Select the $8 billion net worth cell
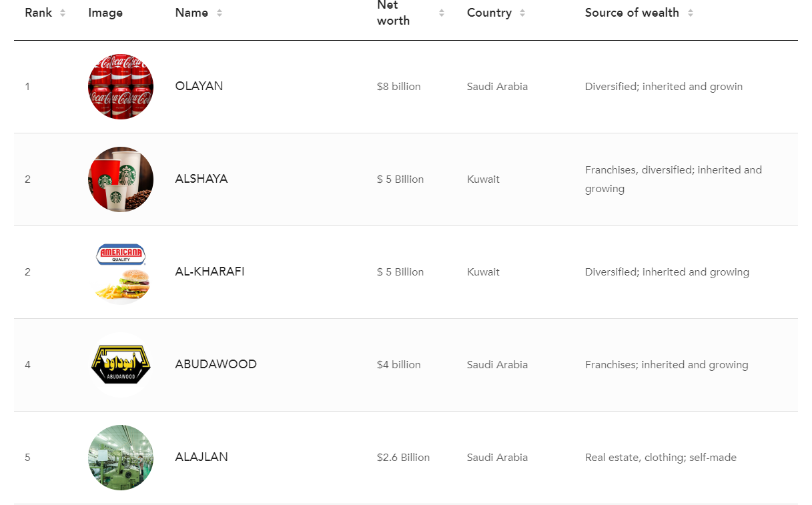Viewport: 812px width, 505px height. click(398, 87)
